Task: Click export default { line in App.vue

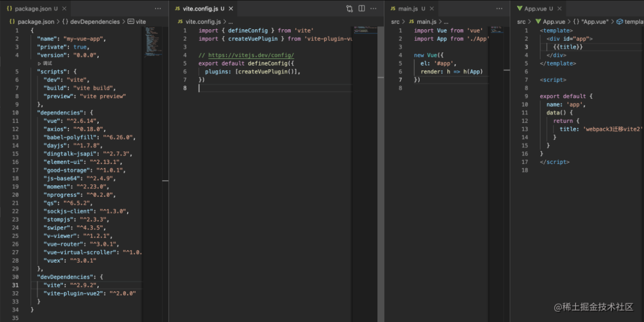Action: (567, 96)
